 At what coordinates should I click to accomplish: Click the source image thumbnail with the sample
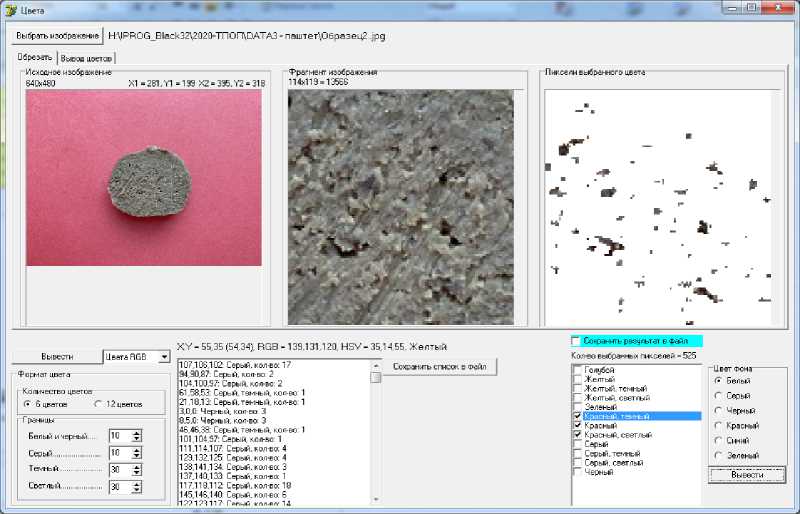(143, 177)
